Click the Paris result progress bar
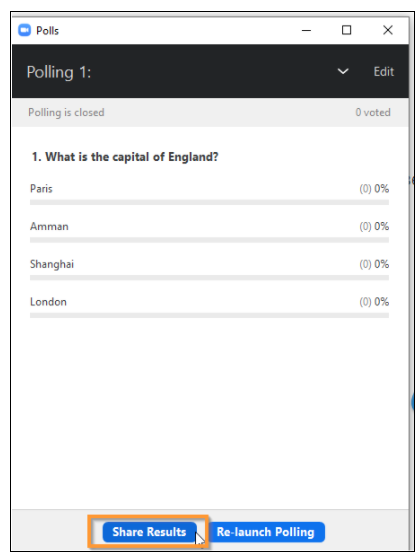 (209, 202)
